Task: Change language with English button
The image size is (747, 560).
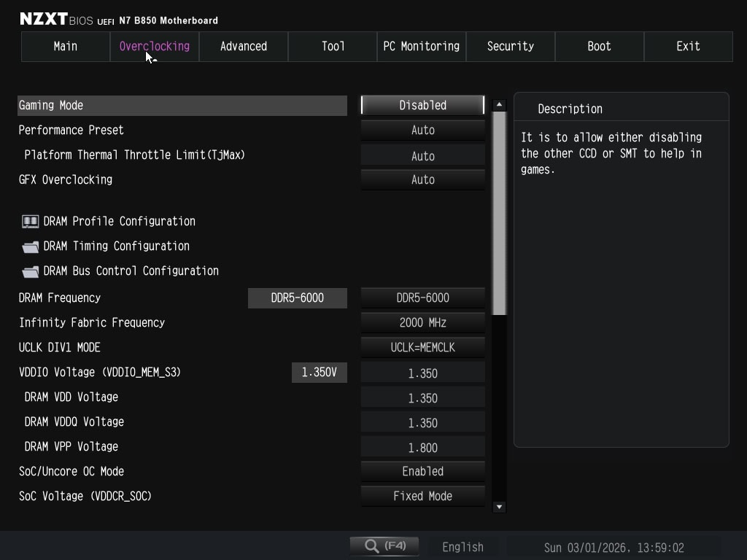Action: pos(462,547)
